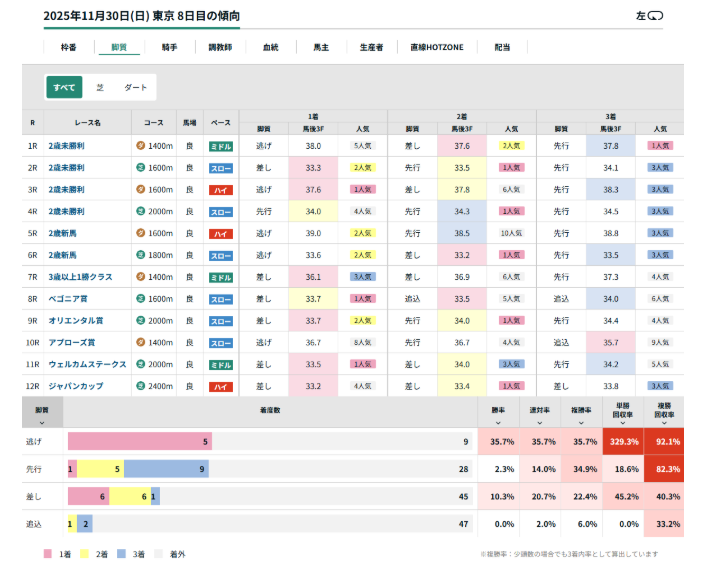Screen dimensions: 714x579
Task: Click the ハイ pace badge in row 3R
Action: pos(221,190)
